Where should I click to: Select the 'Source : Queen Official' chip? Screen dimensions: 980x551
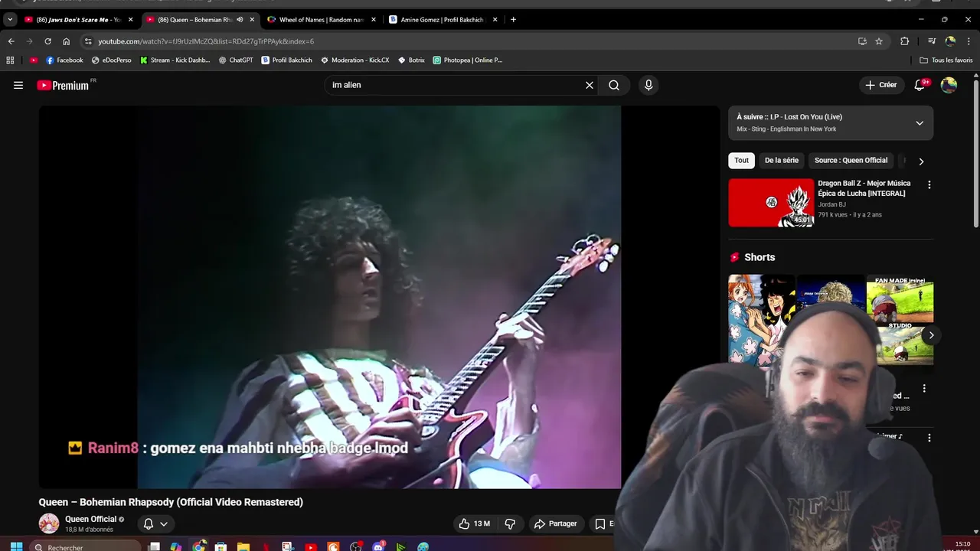tap(851, 160)
